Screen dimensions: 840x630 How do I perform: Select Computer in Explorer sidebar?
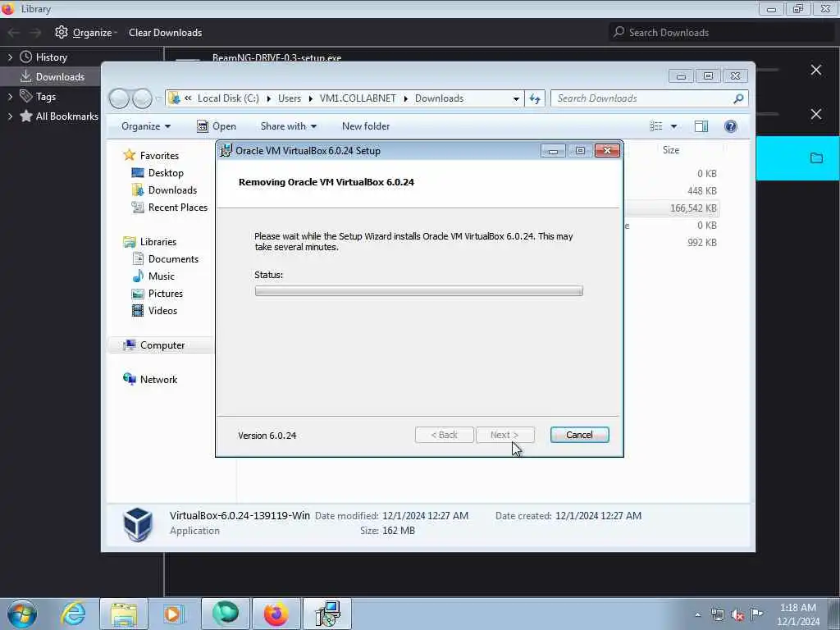[x=162, y=345]
